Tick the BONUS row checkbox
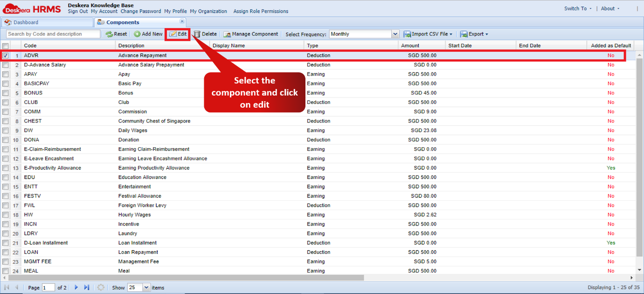Image resolution: width=644 pixels, height=294 pixels. (5, 93)
